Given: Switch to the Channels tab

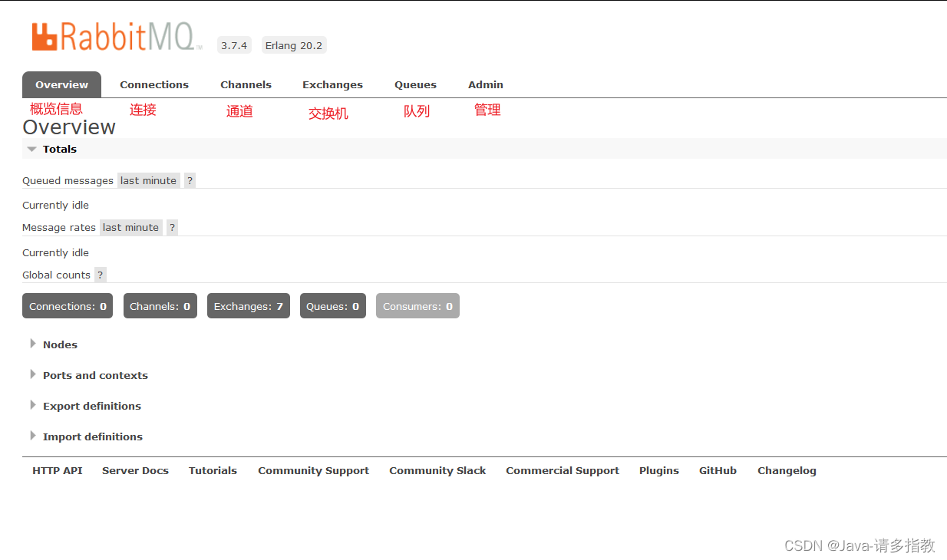Looking at the screenshot, I should click(x=246, y=84).
